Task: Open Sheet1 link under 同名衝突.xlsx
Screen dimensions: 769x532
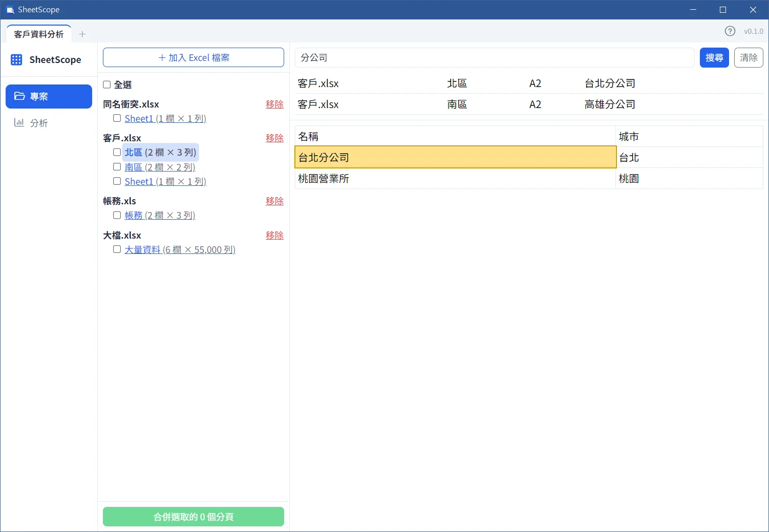Action: point(165,118)
